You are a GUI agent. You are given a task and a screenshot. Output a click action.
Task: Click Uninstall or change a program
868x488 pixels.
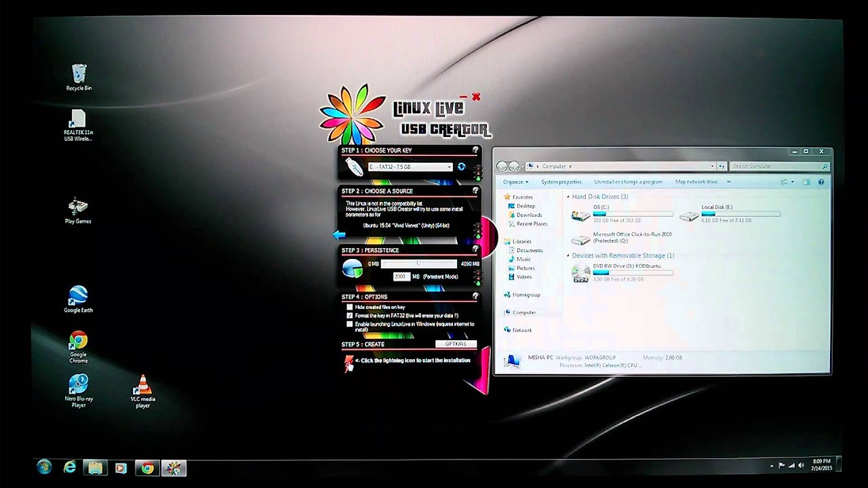(x=628, y=182)
